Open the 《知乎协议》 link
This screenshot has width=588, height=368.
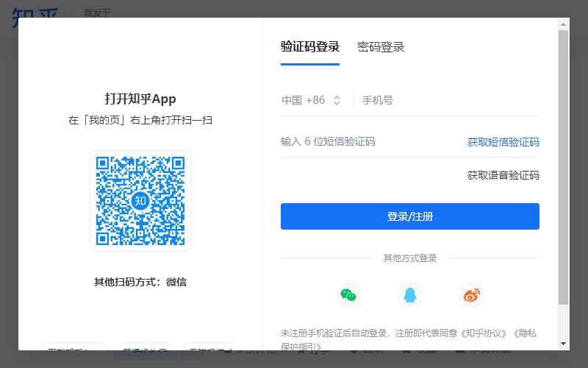pos(484,333)
